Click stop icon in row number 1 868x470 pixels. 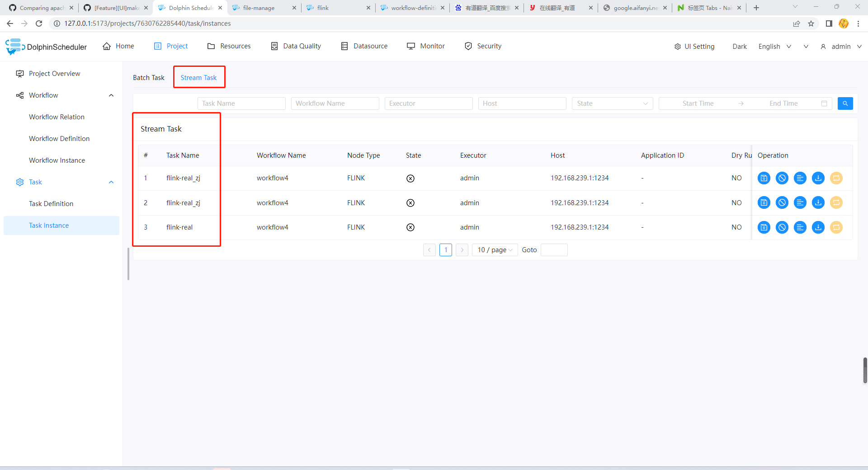pyautogui.click(x=782, y=178)
